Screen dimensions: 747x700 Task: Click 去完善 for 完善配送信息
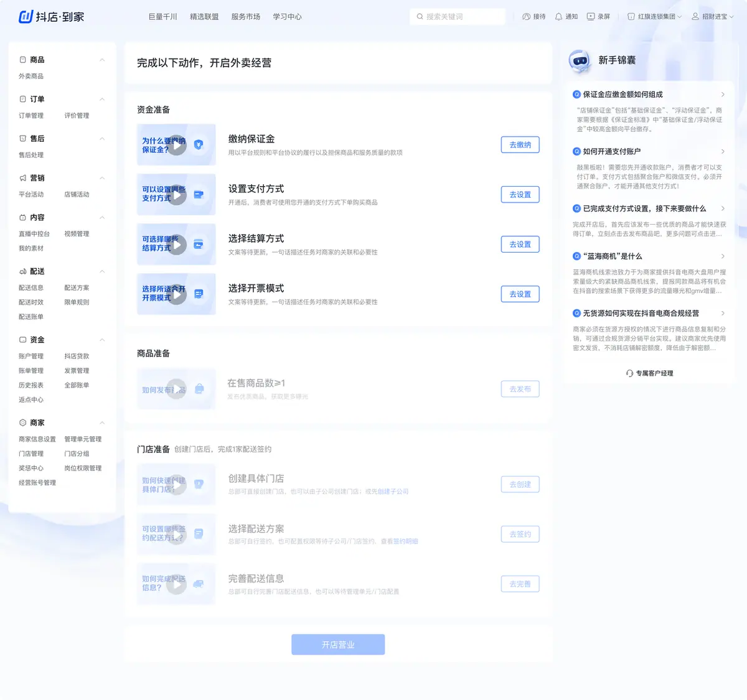click(x=520, y=584)
